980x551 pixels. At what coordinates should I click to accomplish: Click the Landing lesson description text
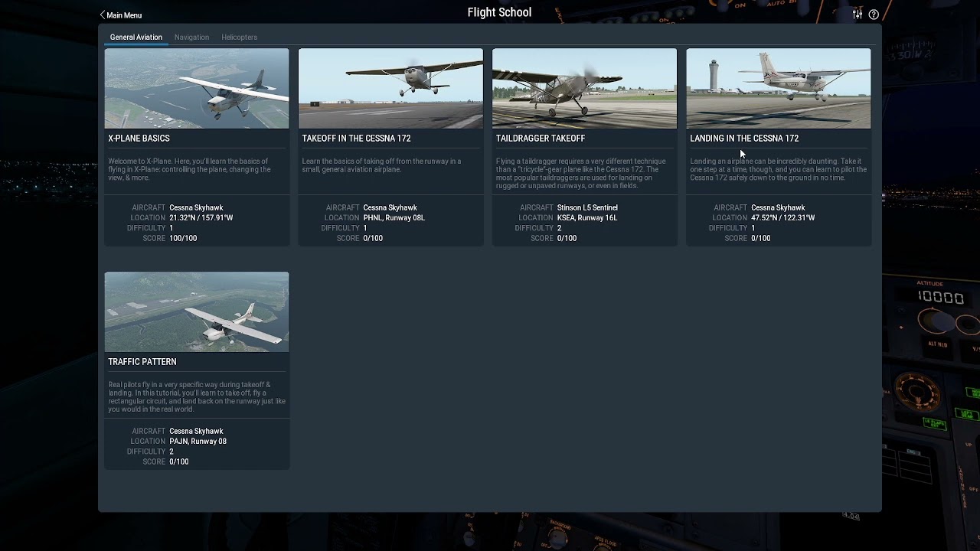778,169
